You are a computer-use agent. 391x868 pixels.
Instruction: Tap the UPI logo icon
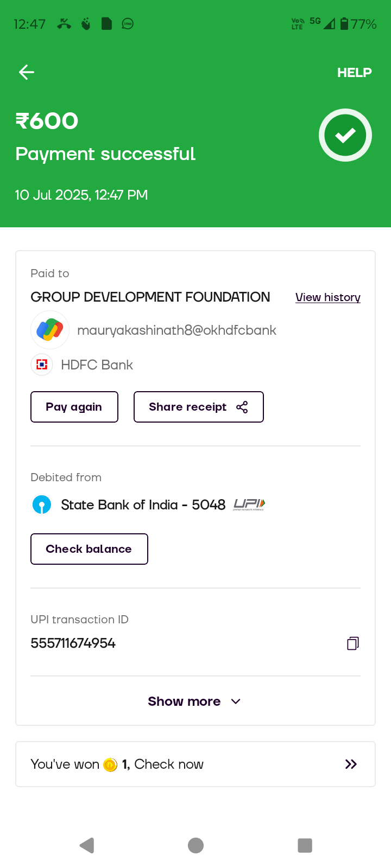tap(249, 505)
